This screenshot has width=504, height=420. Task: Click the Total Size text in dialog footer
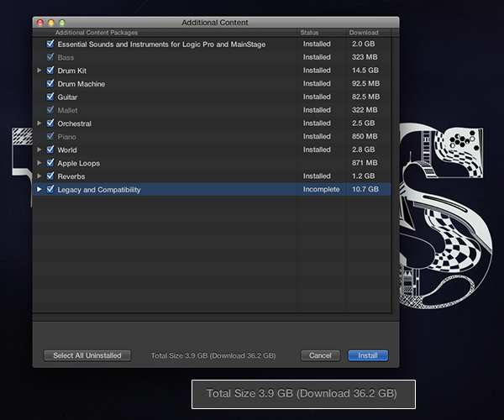[213, 355]
